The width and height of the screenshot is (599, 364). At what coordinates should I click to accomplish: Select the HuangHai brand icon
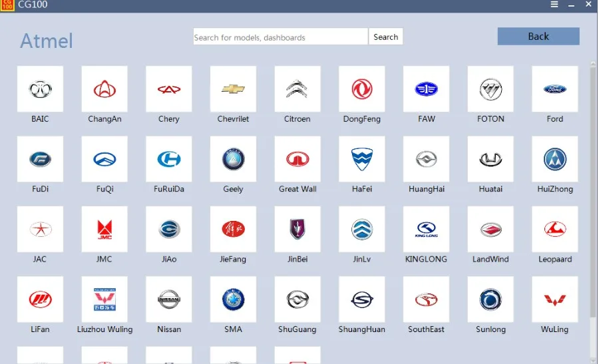click(x=427, y=159)
